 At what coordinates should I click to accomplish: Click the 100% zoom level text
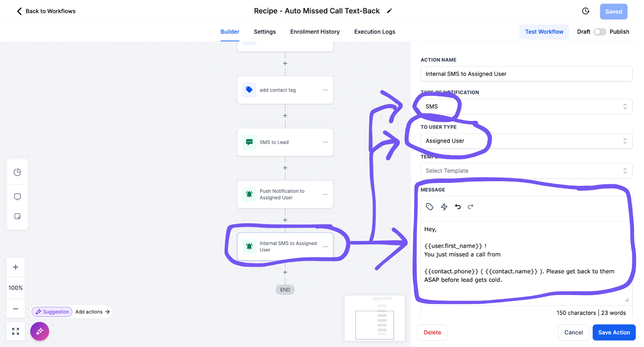[x=16, y=288]
